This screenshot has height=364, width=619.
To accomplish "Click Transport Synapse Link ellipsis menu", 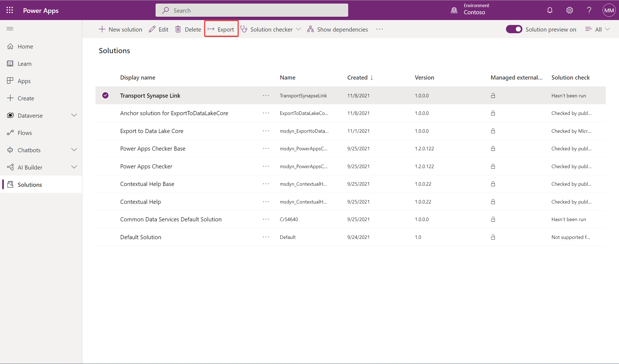I will [x=266, y=95].
